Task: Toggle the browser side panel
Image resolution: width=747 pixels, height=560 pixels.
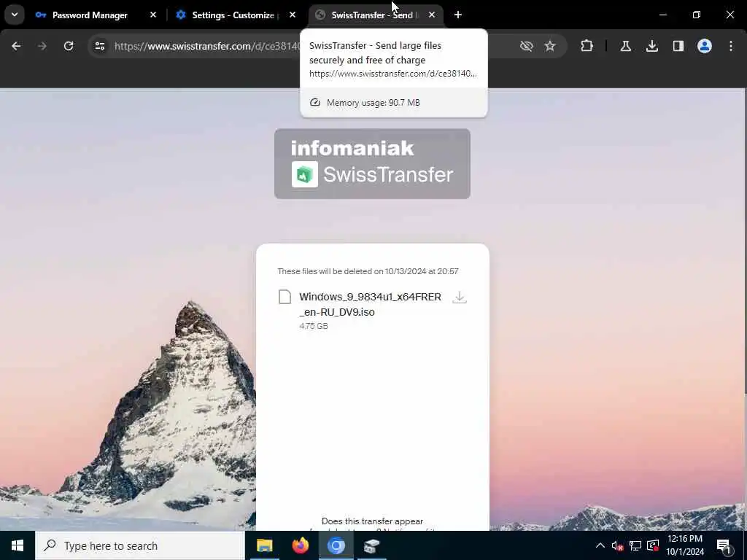Action: tap(678, 46)
